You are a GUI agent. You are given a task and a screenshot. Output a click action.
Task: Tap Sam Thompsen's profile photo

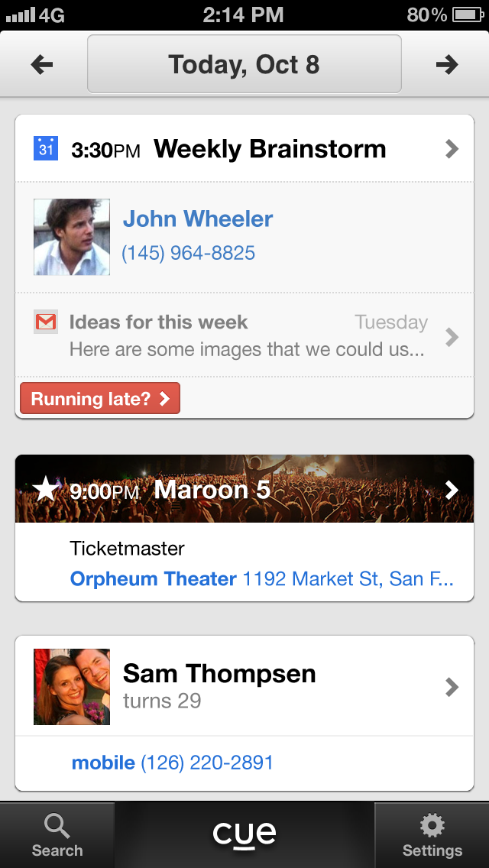[72, 687]
